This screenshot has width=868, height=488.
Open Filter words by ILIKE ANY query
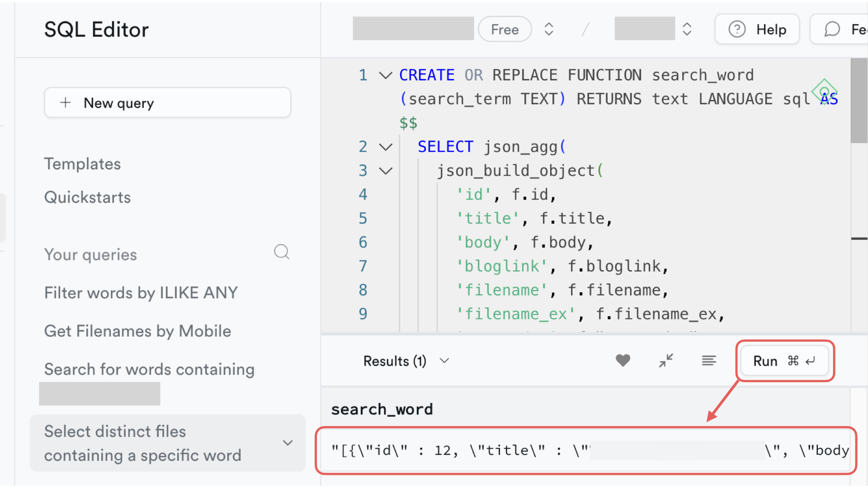141,293
